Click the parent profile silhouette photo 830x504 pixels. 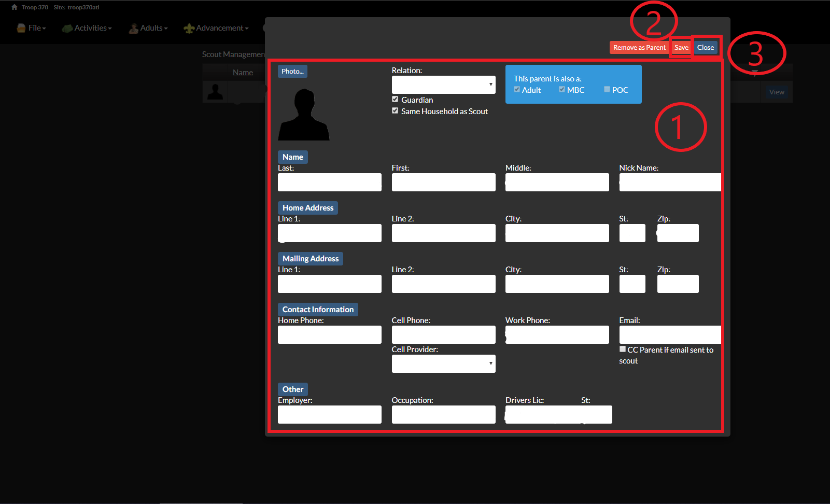click(304, 113)
